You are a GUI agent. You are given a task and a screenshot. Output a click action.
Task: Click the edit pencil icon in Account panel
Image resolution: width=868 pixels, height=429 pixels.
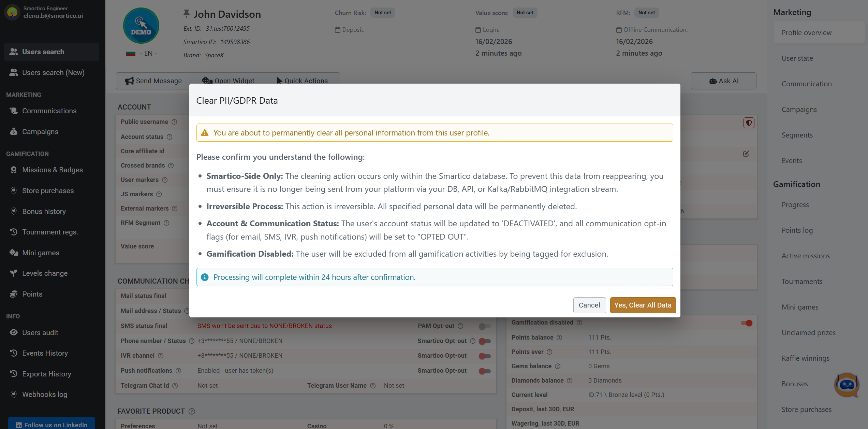pos(746,154)
